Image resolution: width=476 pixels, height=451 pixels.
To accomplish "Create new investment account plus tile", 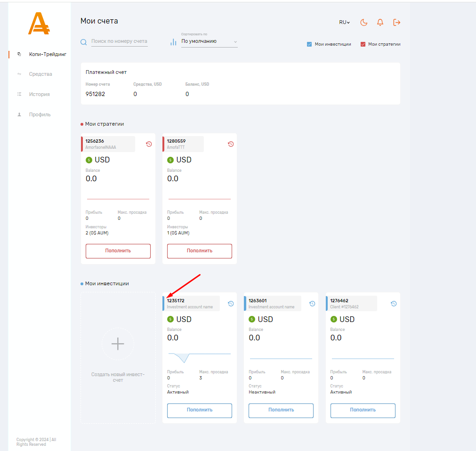I will (118, 344).
